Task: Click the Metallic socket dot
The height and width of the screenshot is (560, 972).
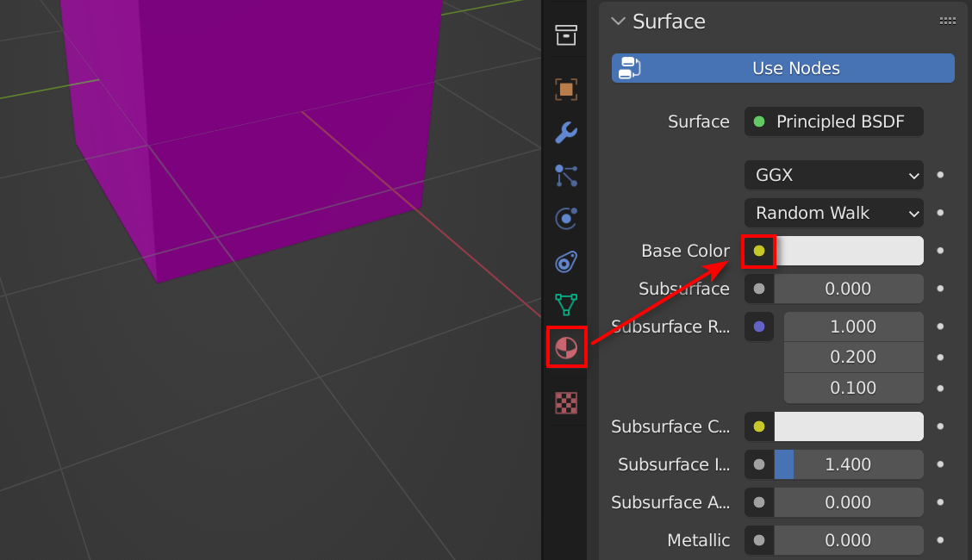Action: (759, 540)
